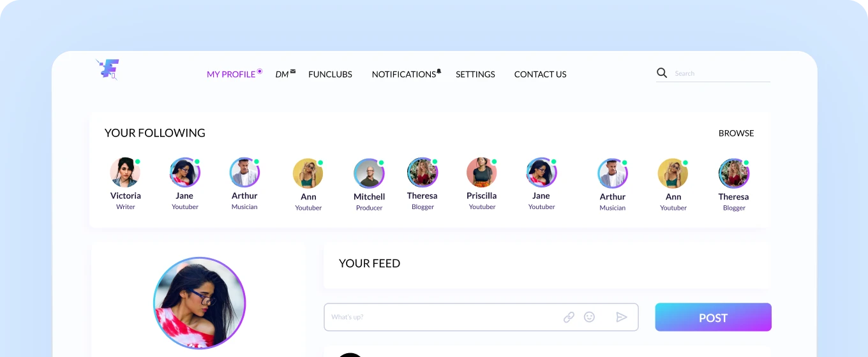Screen dimensions: 868x357
Task: Click the DM envelope icon
Action: pos(293,71)
